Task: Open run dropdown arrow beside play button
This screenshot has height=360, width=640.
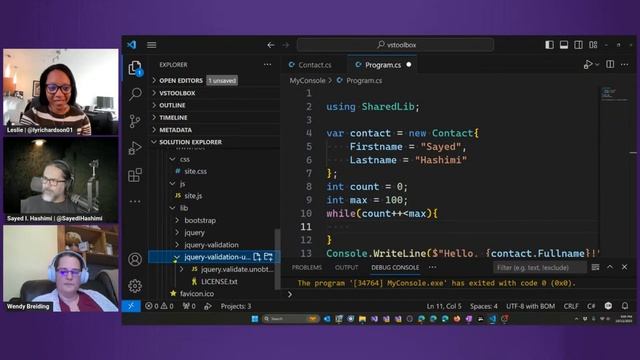Action: [597, 64]
